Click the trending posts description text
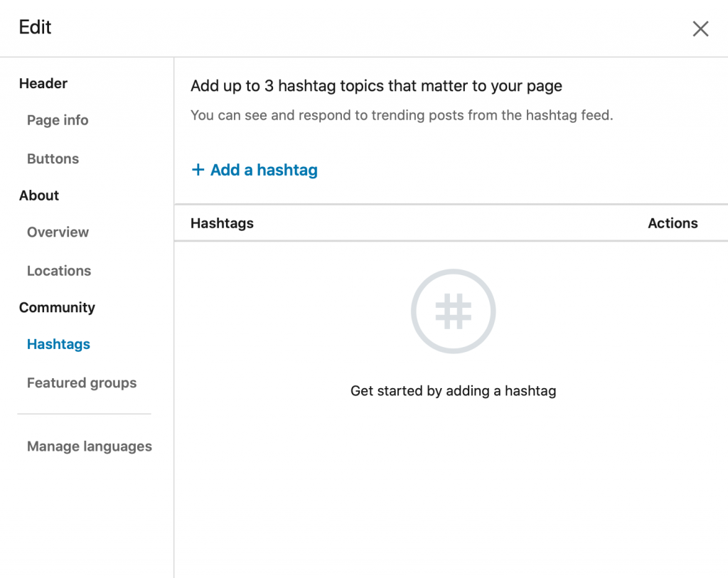This screenshot has height=578, width=728. pyautogui.click(x=402, y=115)
